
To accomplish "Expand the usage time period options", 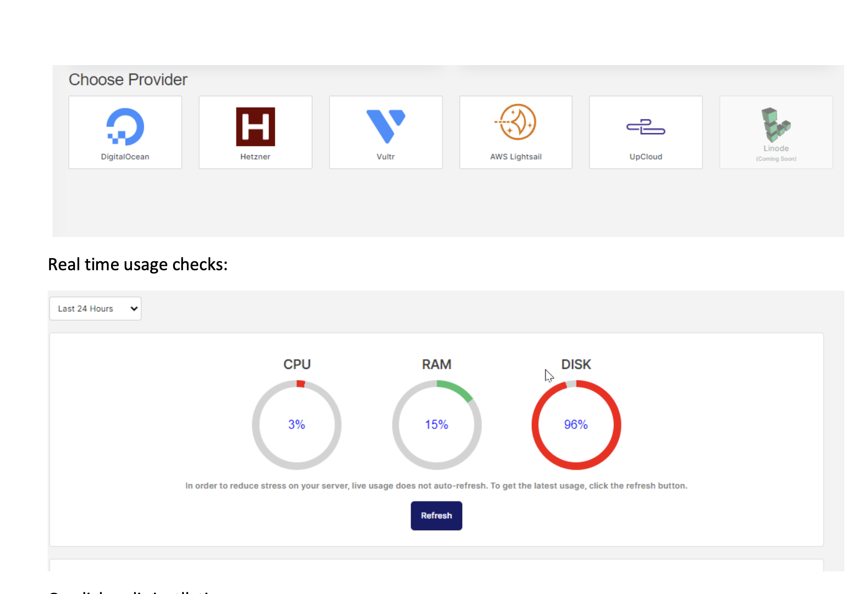I will coord(94,308).
